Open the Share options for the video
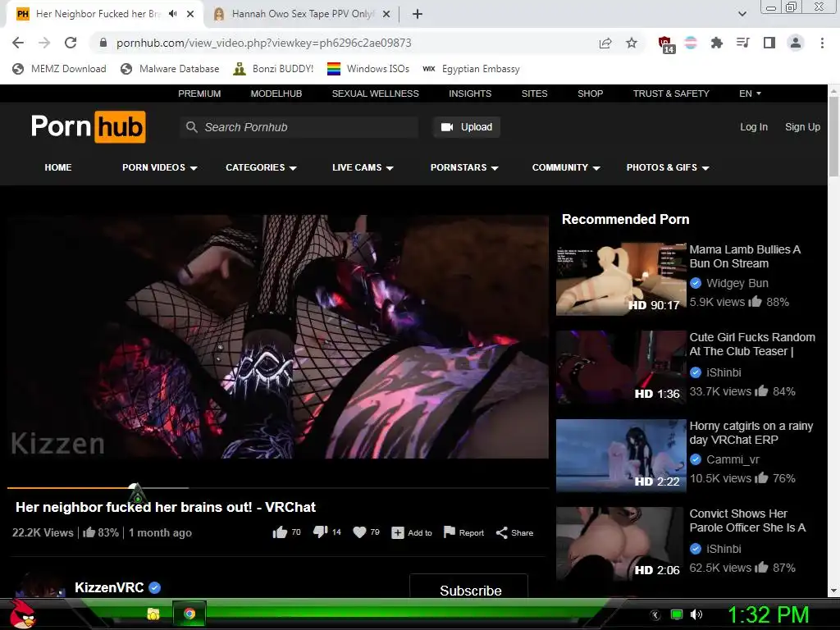 click(514, 533)
